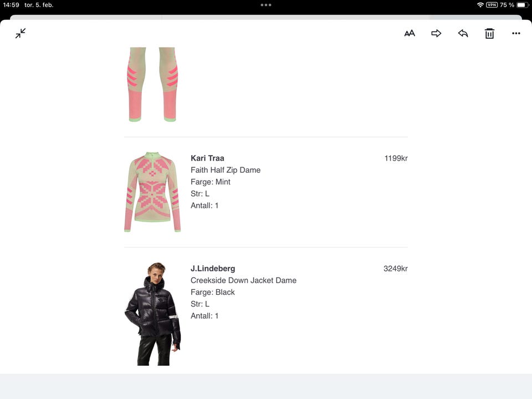Select the Faith Half Zip Dame product title

pos(226,170)
